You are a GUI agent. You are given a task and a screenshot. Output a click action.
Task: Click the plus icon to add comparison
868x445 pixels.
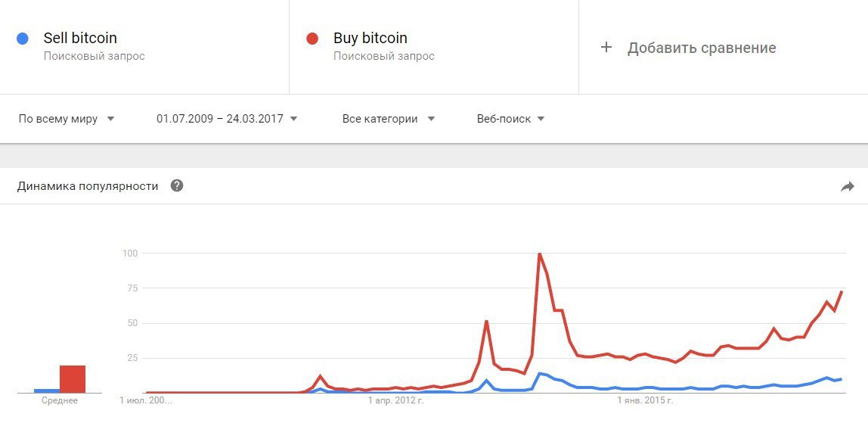[606, 47]
